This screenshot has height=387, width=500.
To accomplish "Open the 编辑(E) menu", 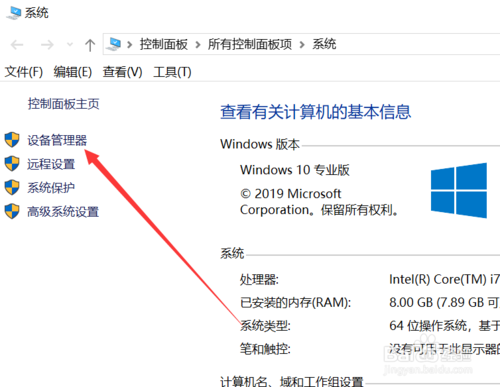I will tap(73, 72).
